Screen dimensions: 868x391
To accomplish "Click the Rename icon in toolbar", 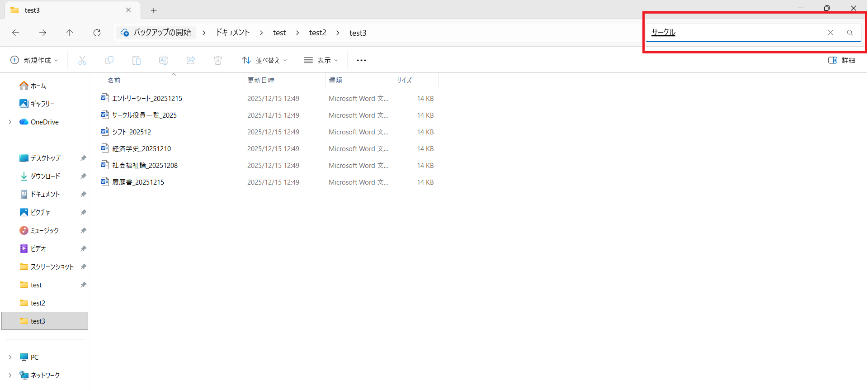I will (164, 60).
